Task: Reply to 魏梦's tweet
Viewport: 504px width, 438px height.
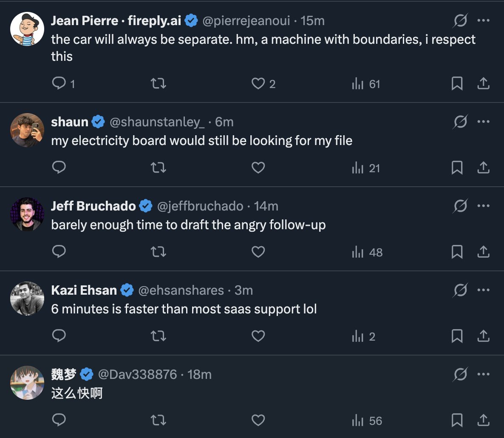Action: 59,420
